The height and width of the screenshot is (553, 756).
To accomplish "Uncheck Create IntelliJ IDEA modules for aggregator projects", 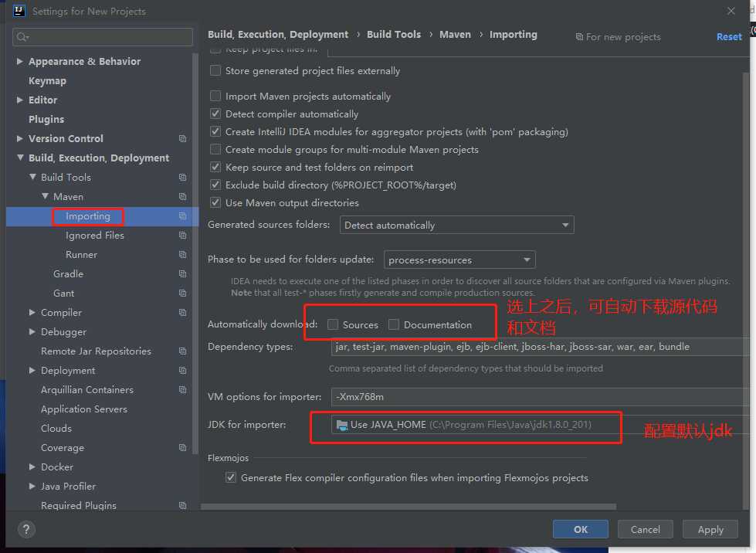I will (x=215, y=131).
